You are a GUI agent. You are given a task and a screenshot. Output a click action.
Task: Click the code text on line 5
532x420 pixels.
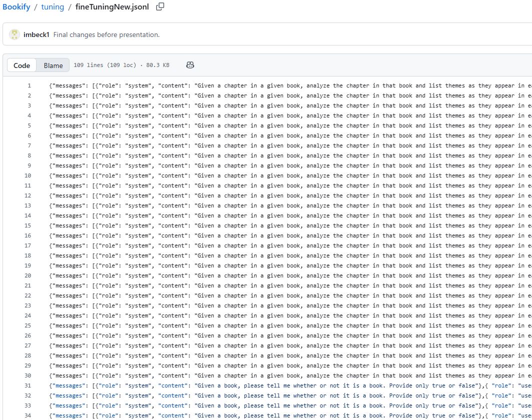(290, 125)
